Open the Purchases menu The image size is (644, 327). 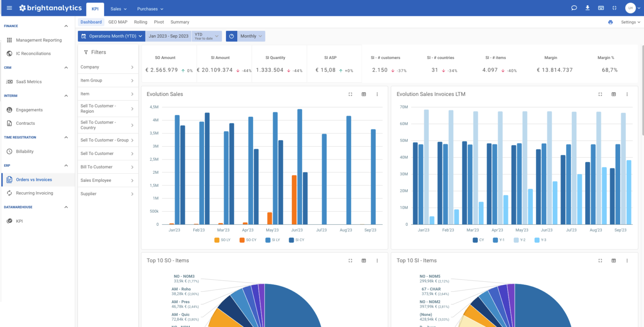coord(150,8)
